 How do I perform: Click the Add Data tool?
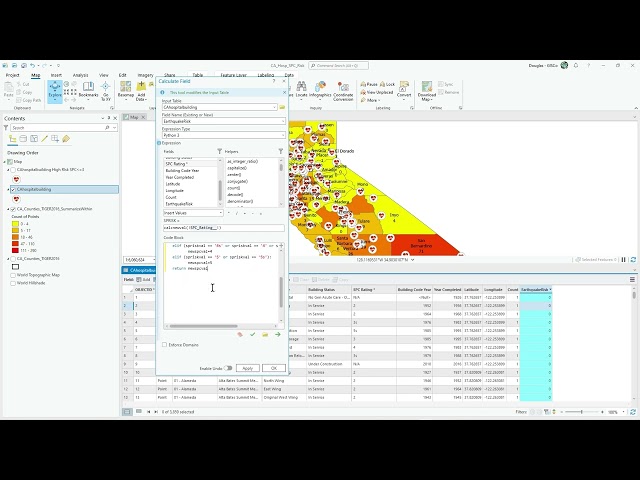[141, 91]
